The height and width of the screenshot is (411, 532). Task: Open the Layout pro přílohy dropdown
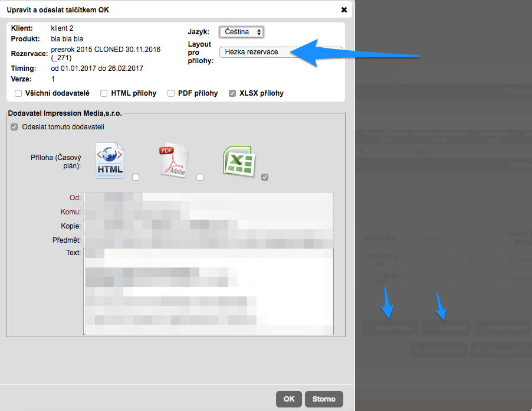[x=280, y=52]
